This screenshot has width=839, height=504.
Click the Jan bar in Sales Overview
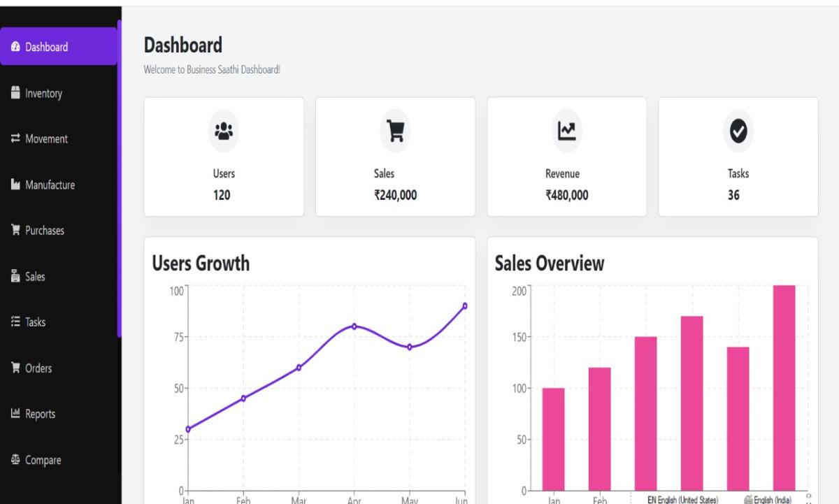pos(553,439)
